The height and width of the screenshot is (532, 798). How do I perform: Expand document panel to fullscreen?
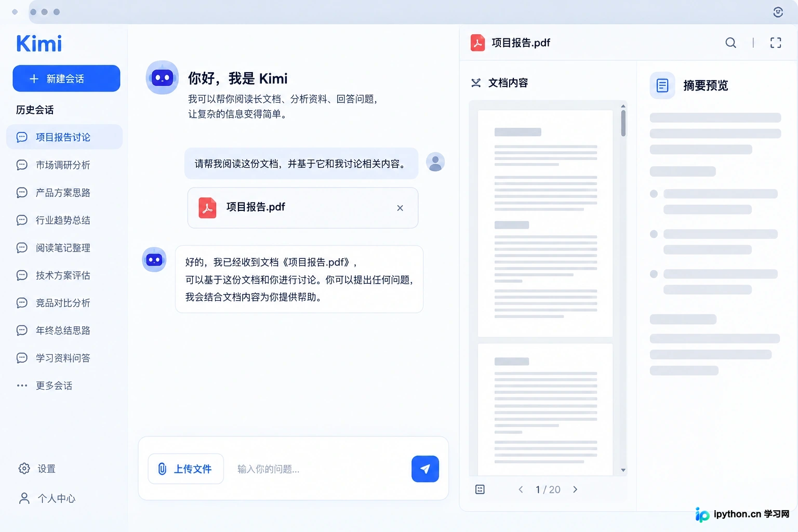(x=776, y=43)
